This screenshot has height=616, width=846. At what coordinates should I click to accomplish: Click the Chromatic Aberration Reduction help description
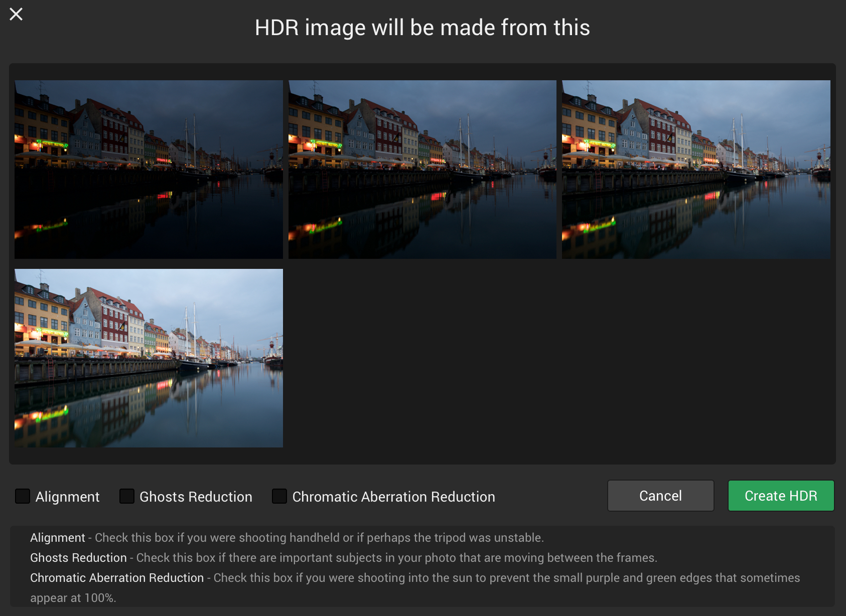(x=415, y=588)
